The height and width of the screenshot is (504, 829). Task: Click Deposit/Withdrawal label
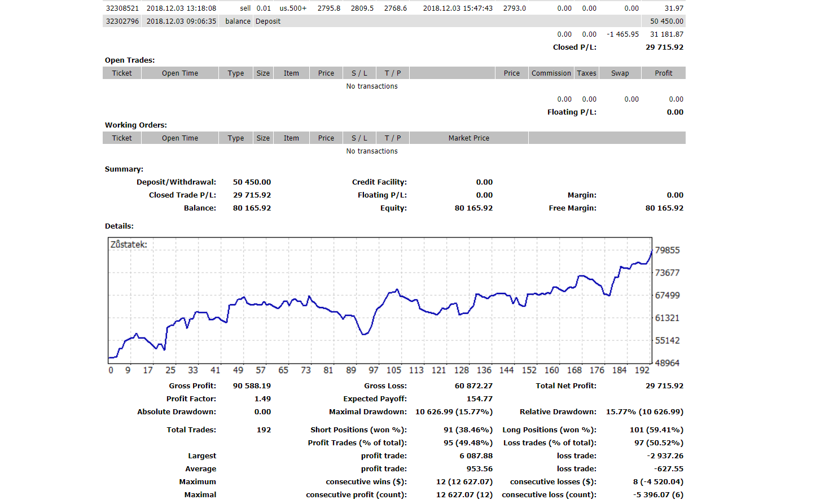(x=176, y=182)
